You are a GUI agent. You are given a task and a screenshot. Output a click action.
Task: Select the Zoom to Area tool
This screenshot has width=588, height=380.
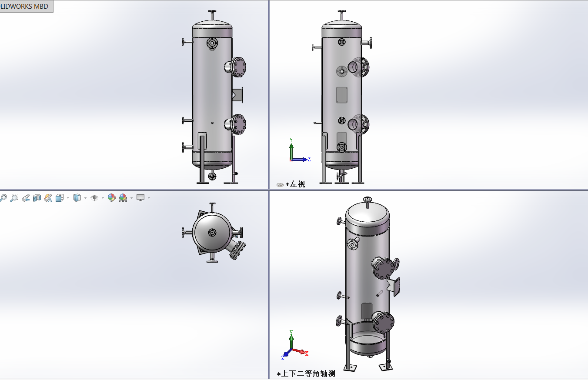click(14, 198)
